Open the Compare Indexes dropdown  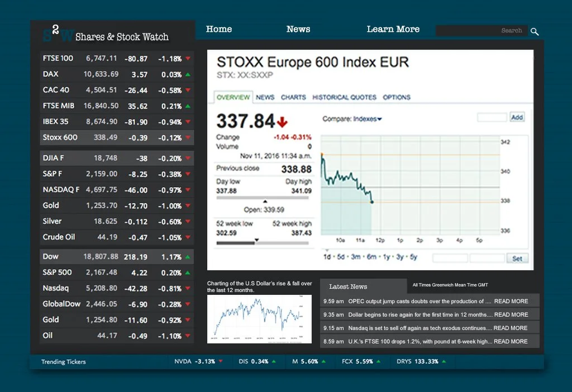pyautogui.click(x=368, y=119)
